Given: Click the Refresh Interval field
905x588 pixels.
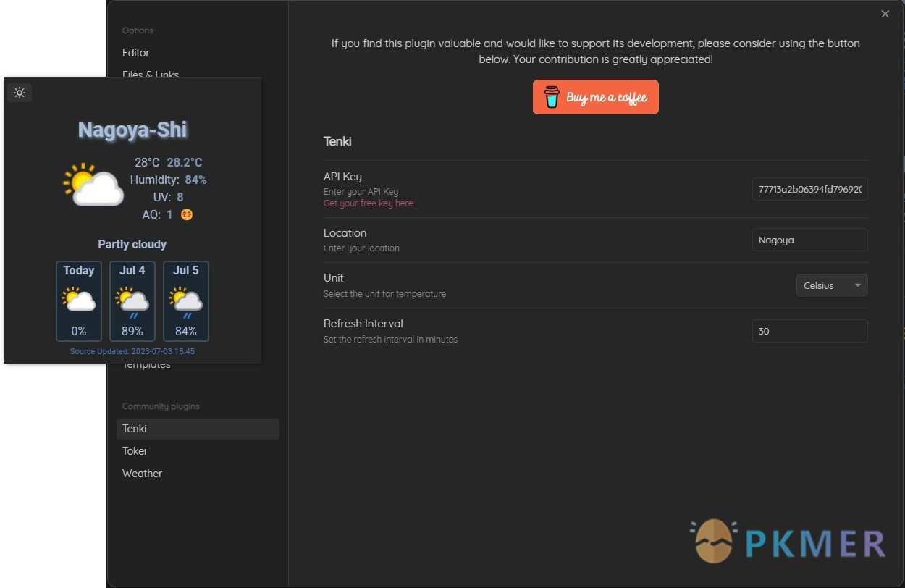Looking at the screenshot, I should (810, 331).
